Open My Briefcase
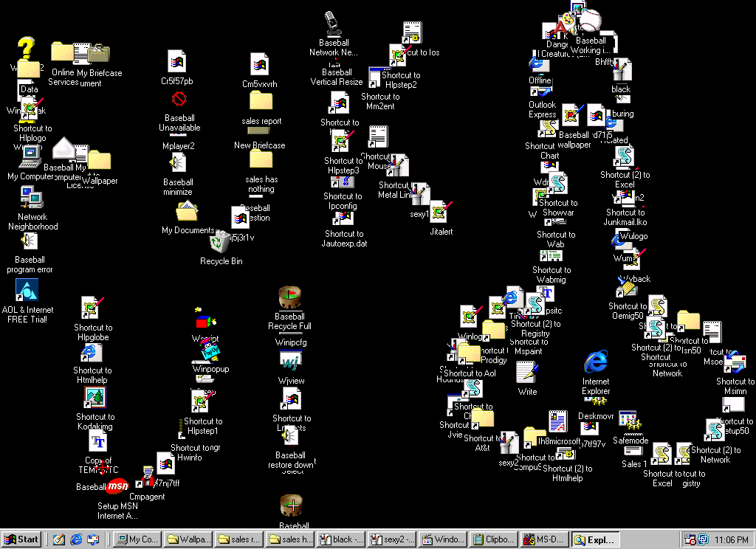Image resolution: width=756 pixels, height=549 pixels. click(100, 53)
